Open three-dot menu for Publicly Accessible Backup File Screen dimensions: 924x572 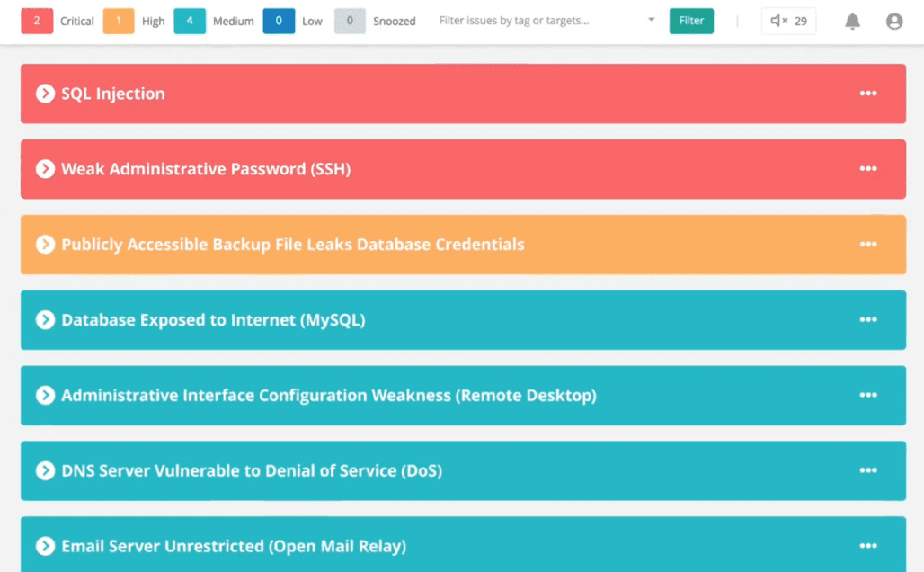pyautogui.click(x=867, y=245)
